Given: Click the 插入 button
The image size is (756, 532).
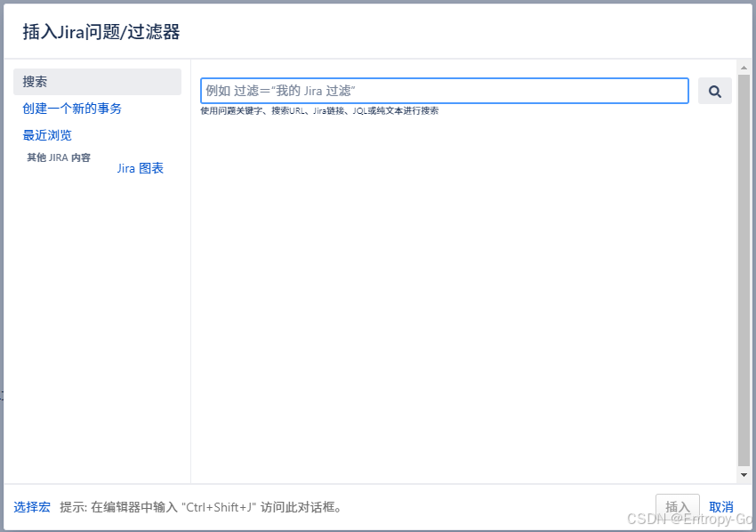Looking at the screenshot, I should point(678,507).
